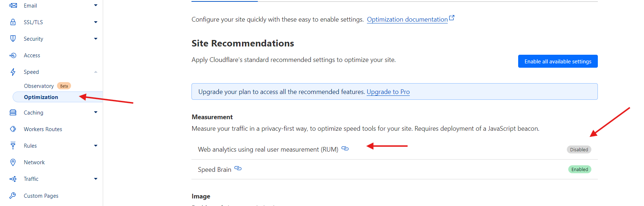Collapse the Speed section arrow
The height and width of the screenshot is (206, 644).
point(96,72)
